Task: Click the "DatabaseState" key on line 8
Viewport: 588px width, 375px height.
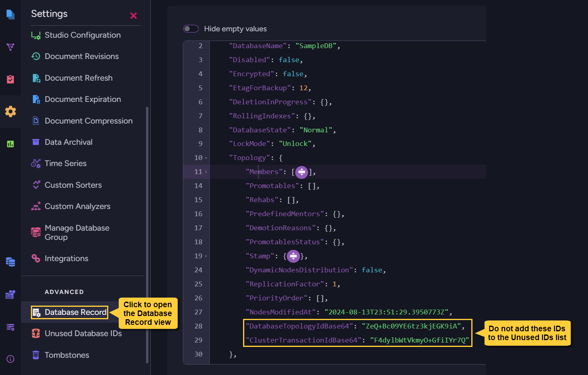Action: [260, 130]
